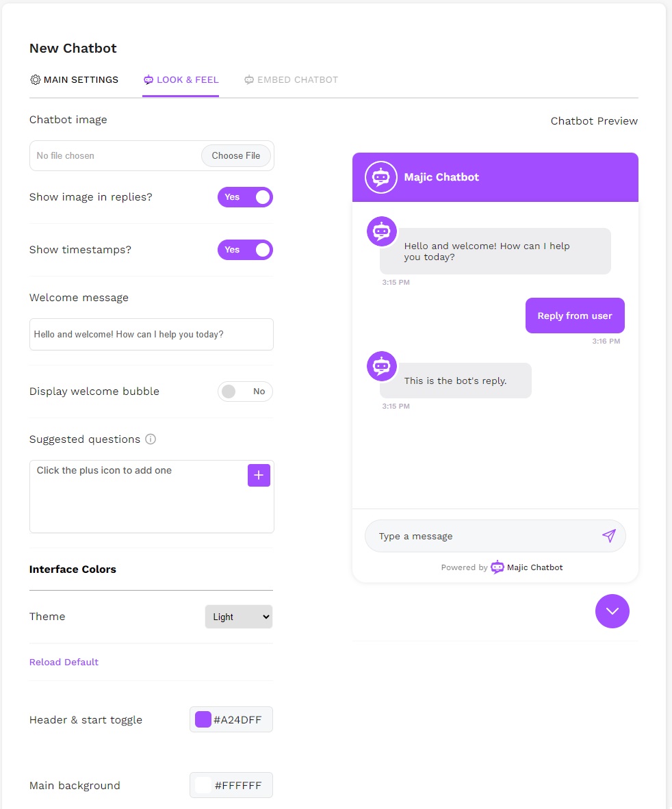Toggle off Show image in replies
The height and width of the screenshot is (809, 672).
245,197
